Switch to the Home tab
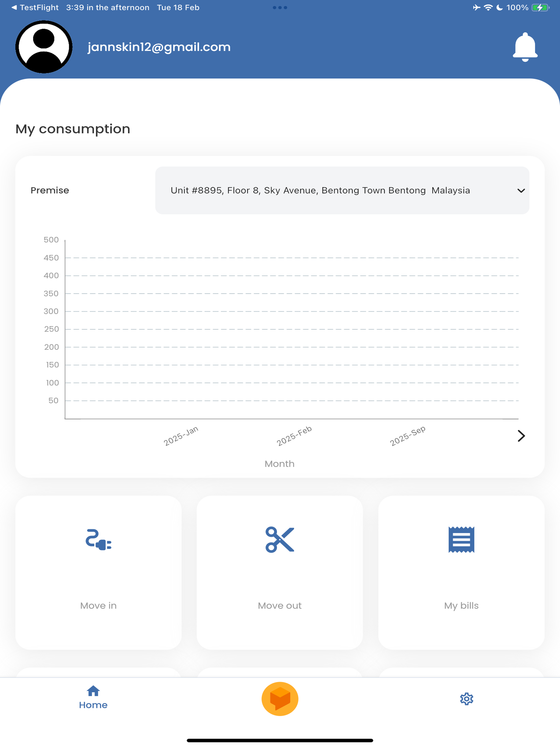Image resolution: width=560 pixels, height=747 pixels. pos(93,697)
